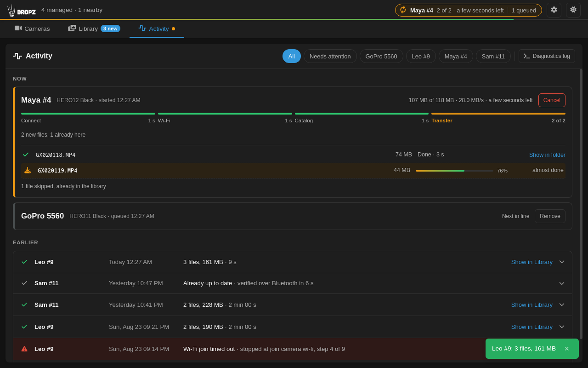Click grey checkmark on Sam #11 10:47 PM row
Image resolution: width=588 pixels, height=368 pixels.
(x=24, y=283)
